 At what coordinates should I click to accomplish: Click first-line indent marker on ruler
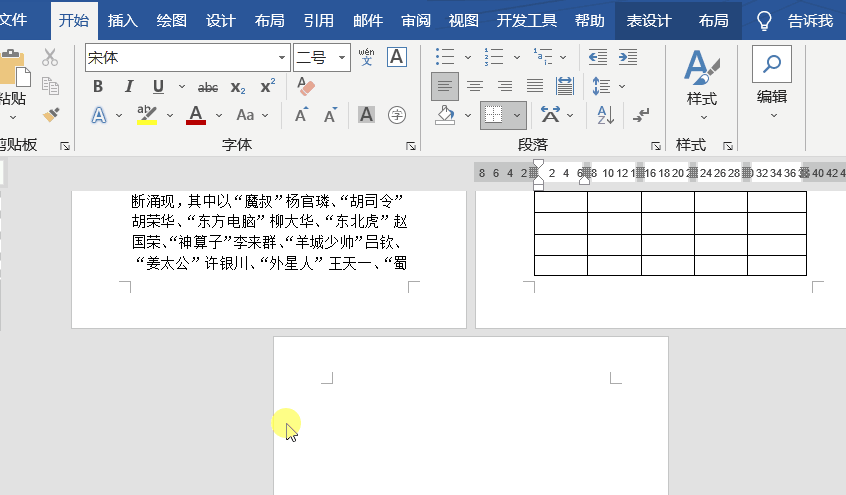pos(538,165)
